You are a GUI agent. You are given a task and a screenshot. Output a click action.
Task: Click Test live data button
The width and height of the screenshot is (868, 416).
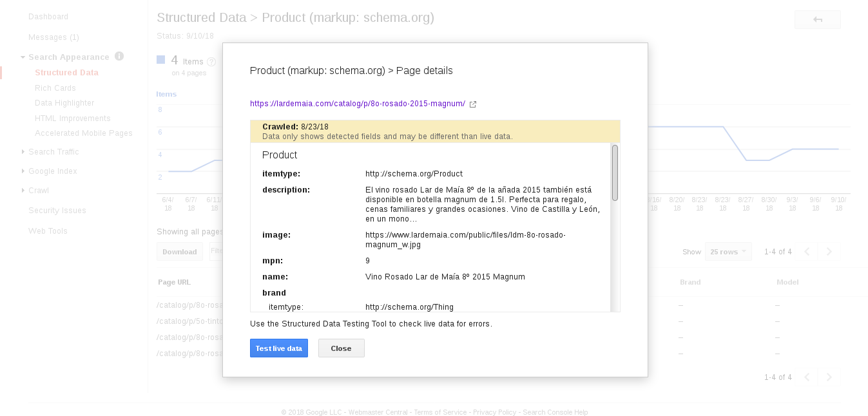coord(279,348)
